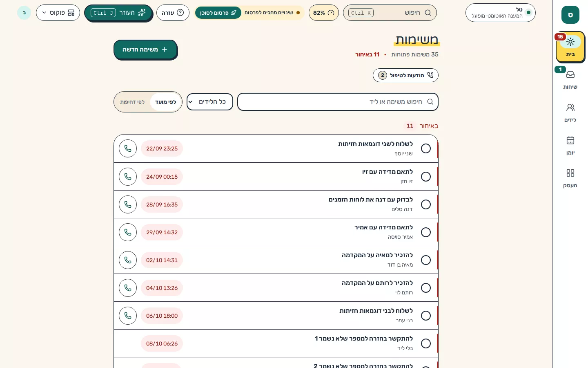Open הודעות לטיפול messages pill
The width and height of the screenshot is (588, 368).
[405, 75]
